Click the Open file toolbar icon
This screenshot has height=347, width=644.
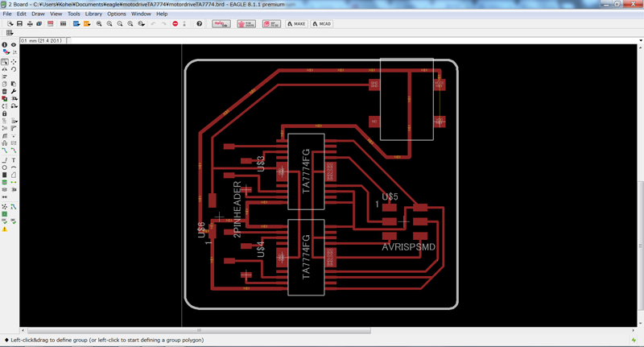pos(10,24)
